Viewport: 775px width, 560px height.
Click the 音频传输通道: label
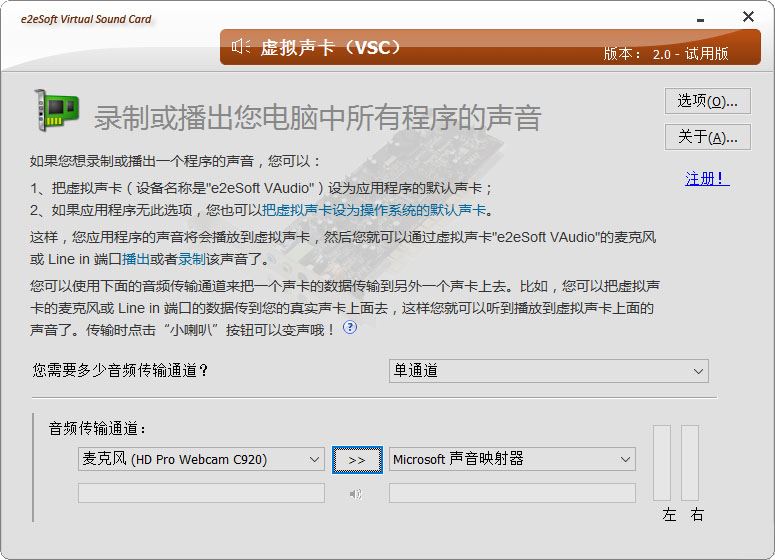[97, 429]
